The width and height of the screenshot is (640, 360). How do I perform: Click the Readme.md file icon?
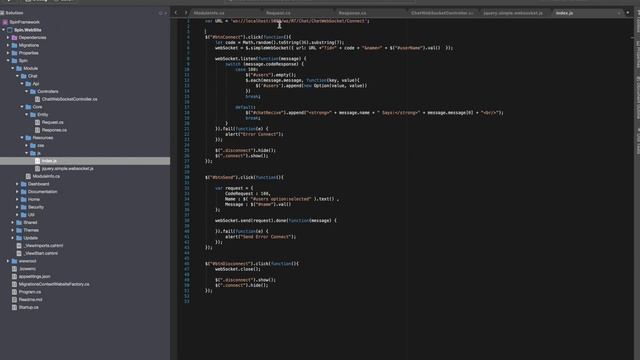pyautogui.click(x=14, y=300)
